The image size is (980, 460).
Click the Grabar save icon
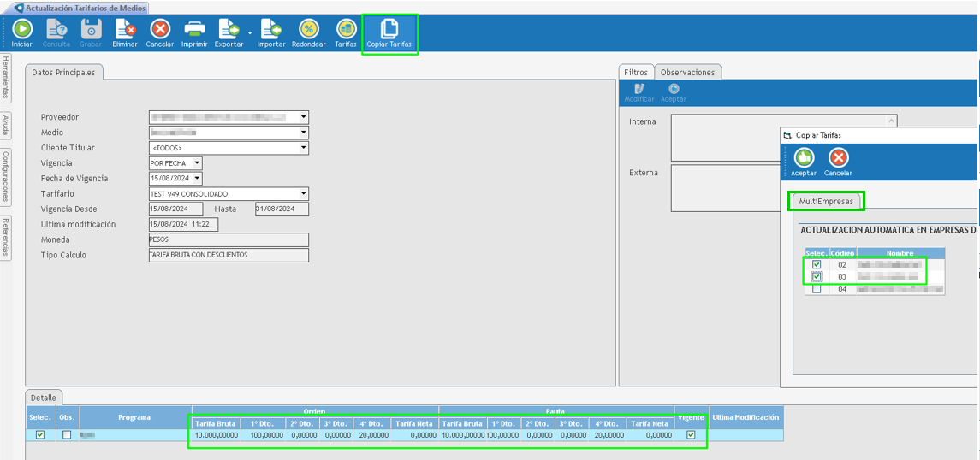(x=91, y=33)
